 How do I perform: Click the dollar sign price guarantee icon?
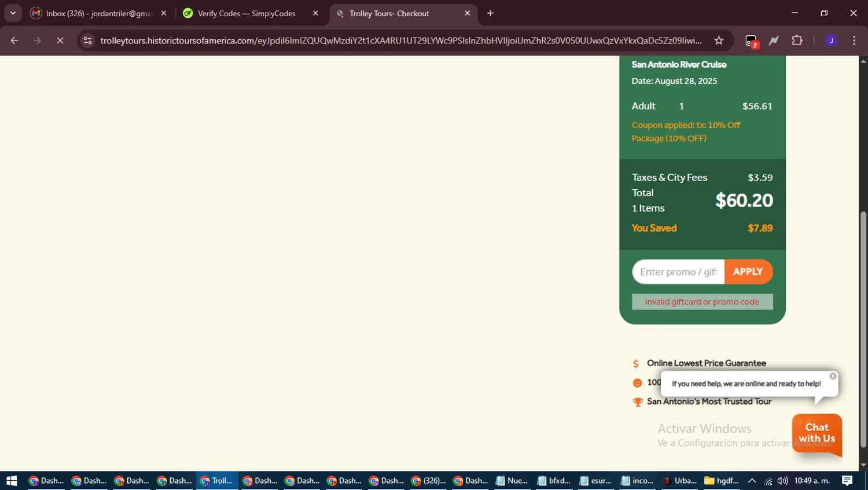pos(636,364)
